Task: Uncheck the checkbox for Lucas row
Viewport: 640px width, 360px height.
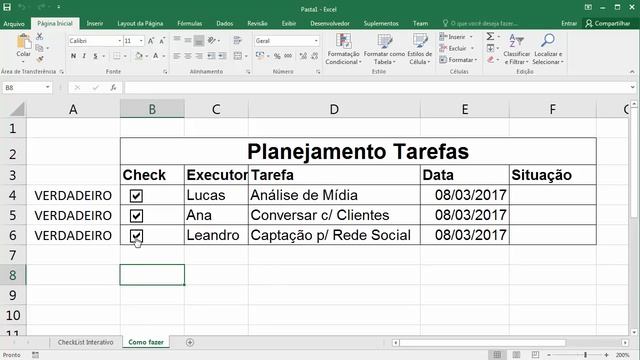Action: 136,196
